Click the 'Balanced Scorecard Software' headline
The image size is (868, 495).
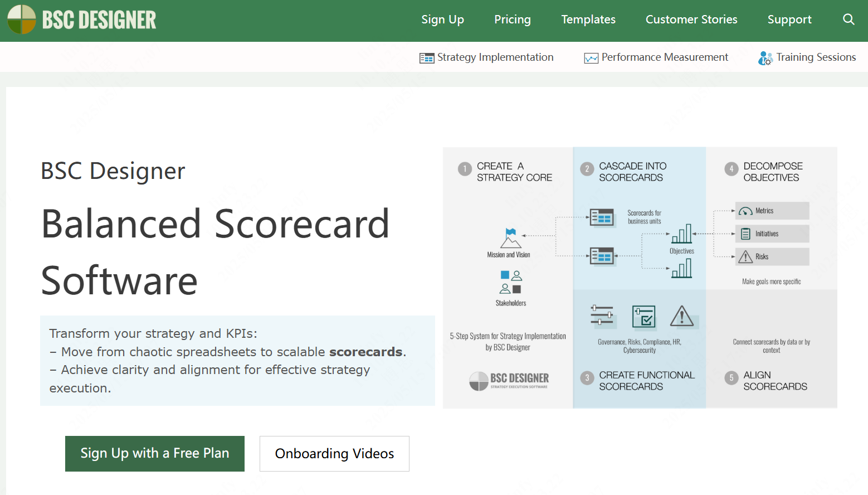pyautogui.click(x=215, y=251)
